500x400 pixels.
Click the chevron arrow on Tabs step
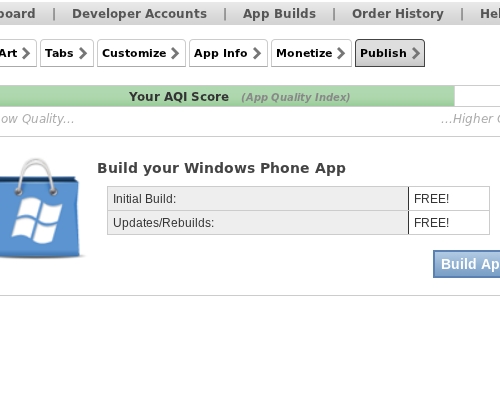(83, 53)
